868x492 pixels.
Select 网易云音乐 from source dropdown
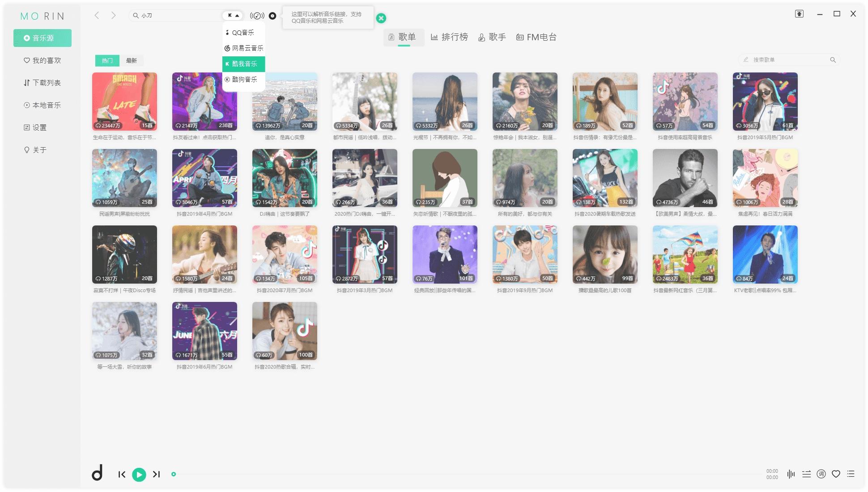pos(243,48)
